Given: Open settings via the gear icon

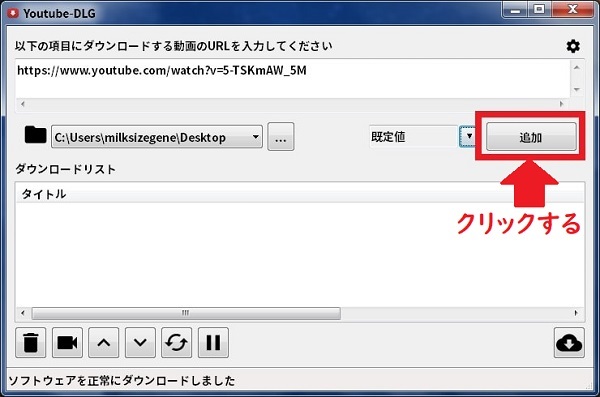Looking at the screenshot, I should (573, 46).
